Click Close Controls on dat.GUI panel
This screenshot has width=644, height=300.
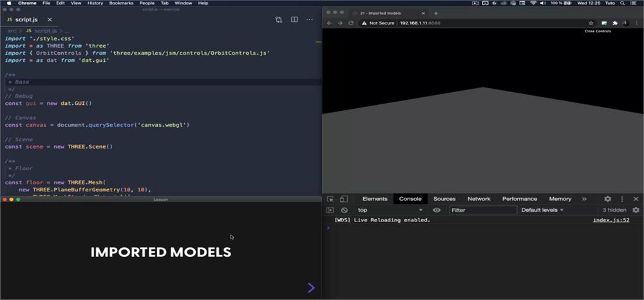(x=598, y=31)
